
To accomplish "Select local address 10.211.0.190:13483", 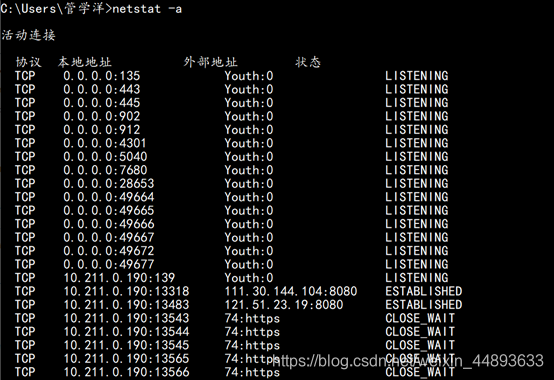I will point(126,304).
